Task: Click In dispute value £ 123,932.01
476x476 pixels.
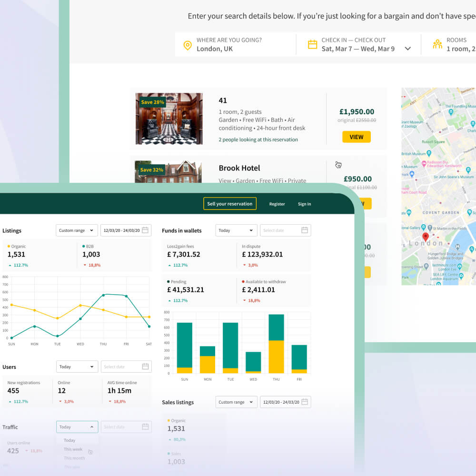Action: [262, 254]
